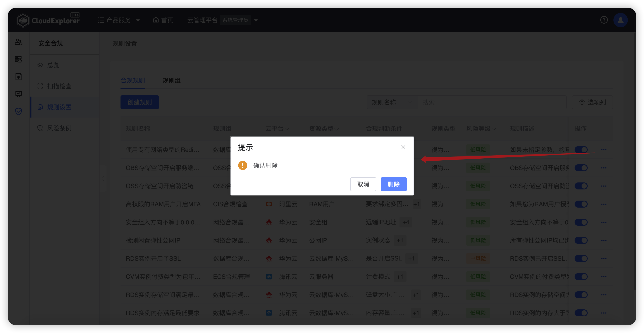Open more actions for RDS实例内存满足最低要求 row
The image size is (644, 333).
click(604, 313)
